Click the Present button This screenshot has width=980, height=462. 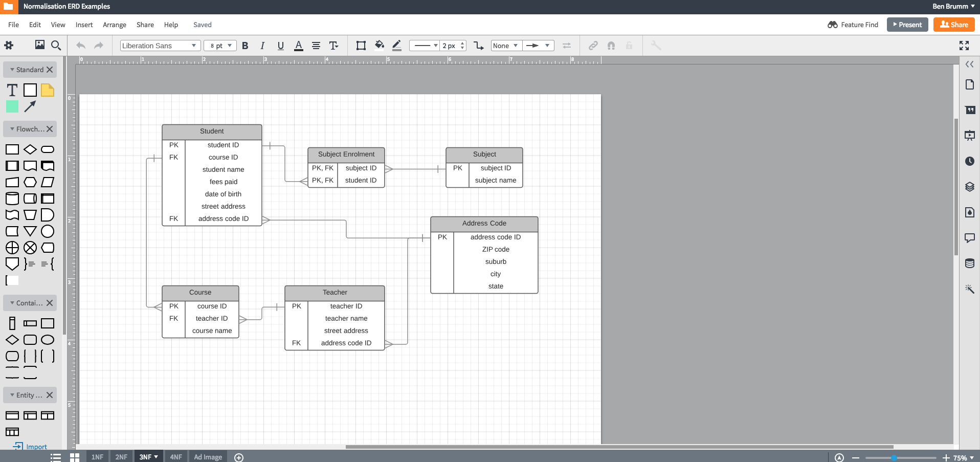(x=907, y=25)
